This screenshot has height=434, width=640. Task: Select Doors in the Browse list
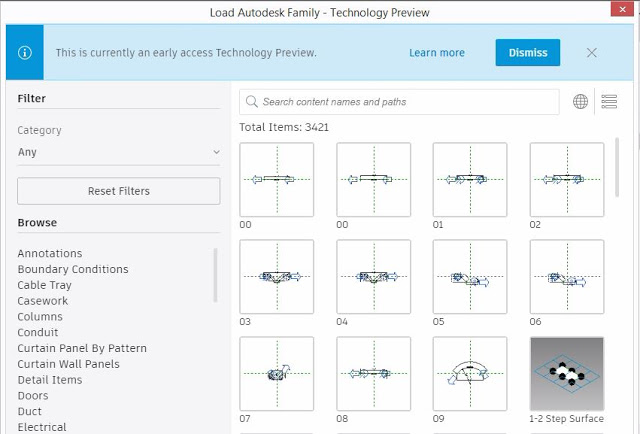click(33, 396)
